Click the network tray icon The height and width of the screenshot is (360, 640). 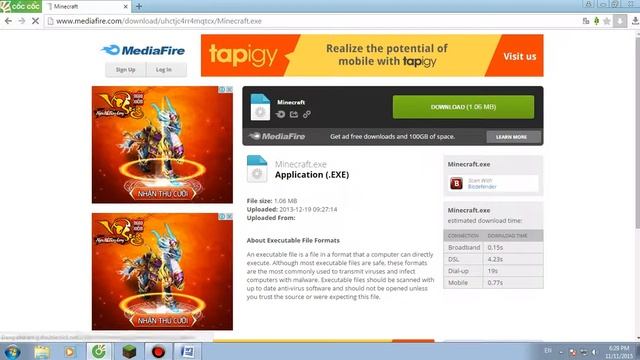(x=584, y=352)
